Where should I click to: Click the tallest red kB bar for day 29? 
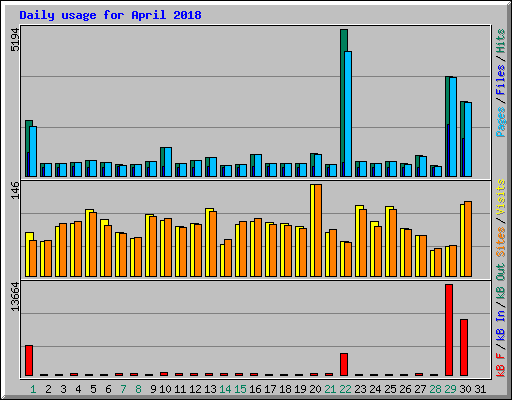[x=449, y=330]
